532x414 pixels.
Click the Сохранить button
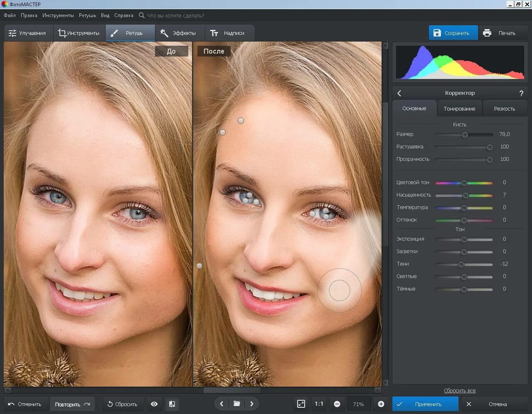tap(452, 33)
